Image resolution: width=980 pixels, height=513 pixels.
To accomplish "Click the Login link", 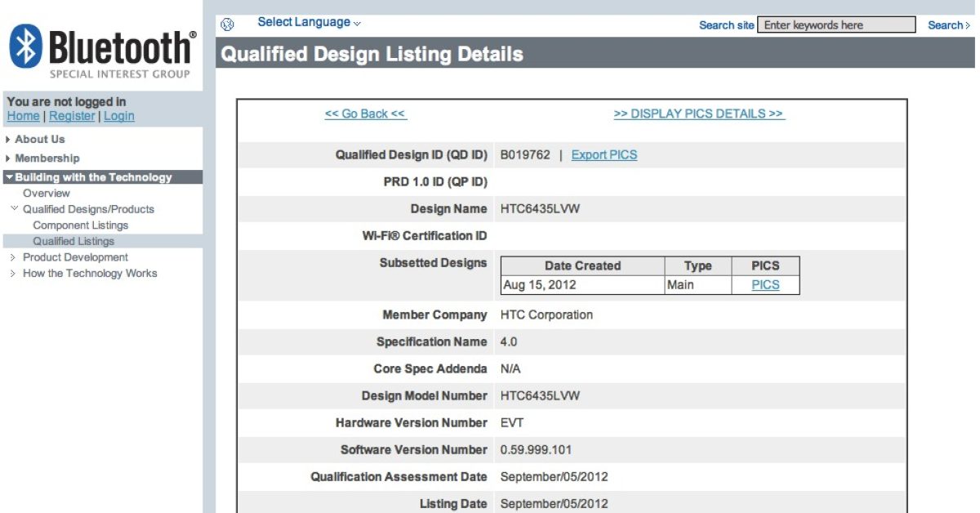I will coord(118,116).
